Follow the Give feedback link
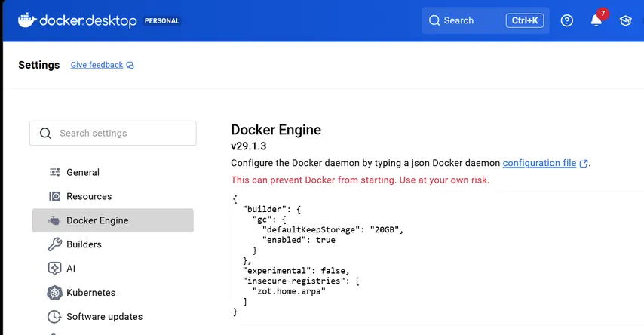Viewport: 644px width, 335px height. [97, 65]
